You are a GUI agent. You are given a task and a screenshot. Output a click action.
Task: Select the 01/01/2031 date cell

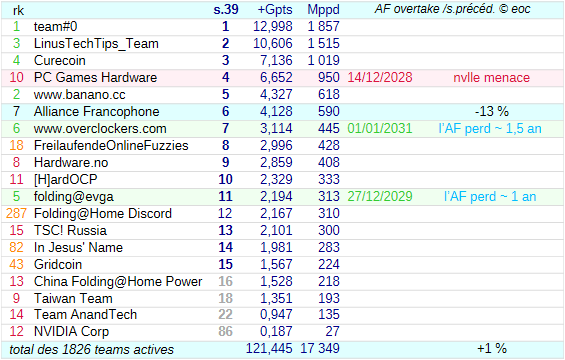click(x=380, y=129)
